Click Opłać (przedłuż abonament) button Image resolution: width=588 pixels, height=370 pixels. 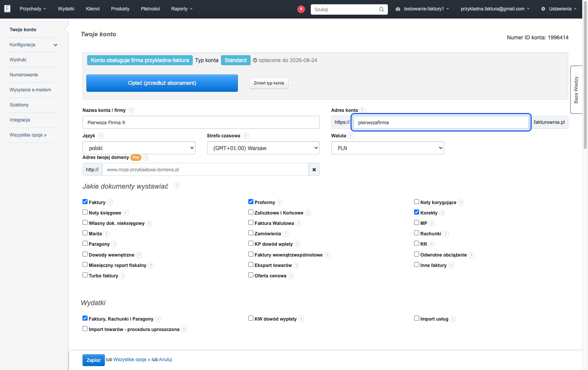pos(162,83)
